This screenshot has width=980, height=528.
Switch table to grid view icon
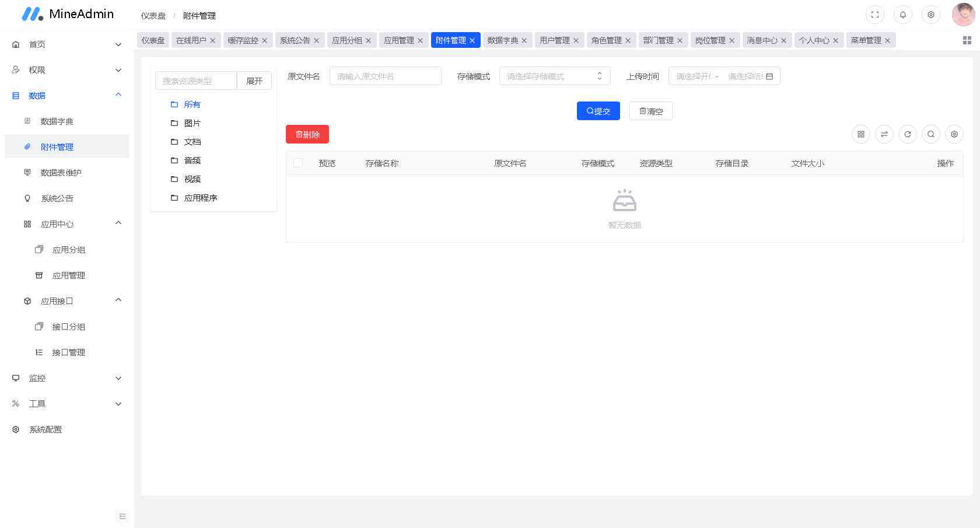[x=861, y=134]
